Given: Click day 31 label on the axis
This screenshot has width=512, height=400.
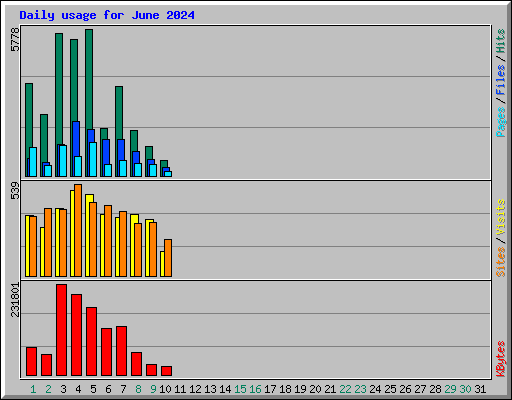Looking at the screenshot, I should (480, 389).
